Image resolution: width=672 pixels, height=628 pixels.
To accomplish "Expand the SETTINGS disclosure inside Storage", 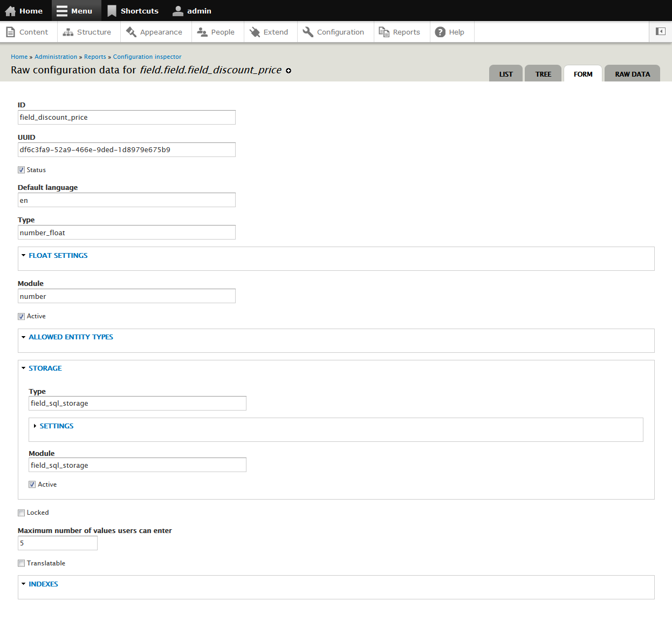I will coord(56,426).
